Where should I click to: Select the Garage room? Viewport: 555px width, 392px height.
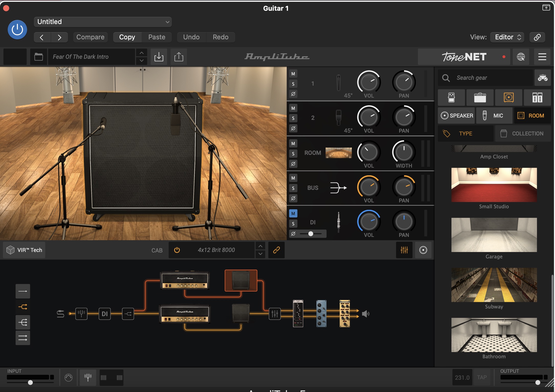[494, 235]
